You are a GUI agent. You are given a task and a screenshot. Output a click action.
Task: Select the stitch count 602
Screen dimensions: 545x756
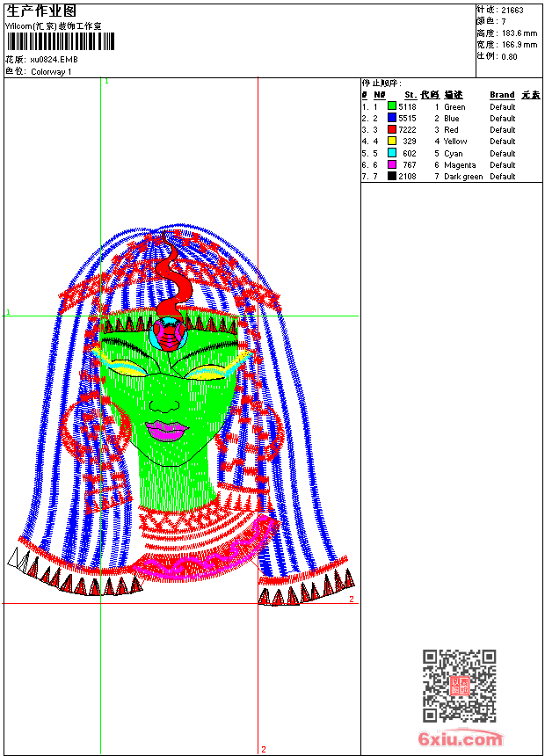point(410,153)
